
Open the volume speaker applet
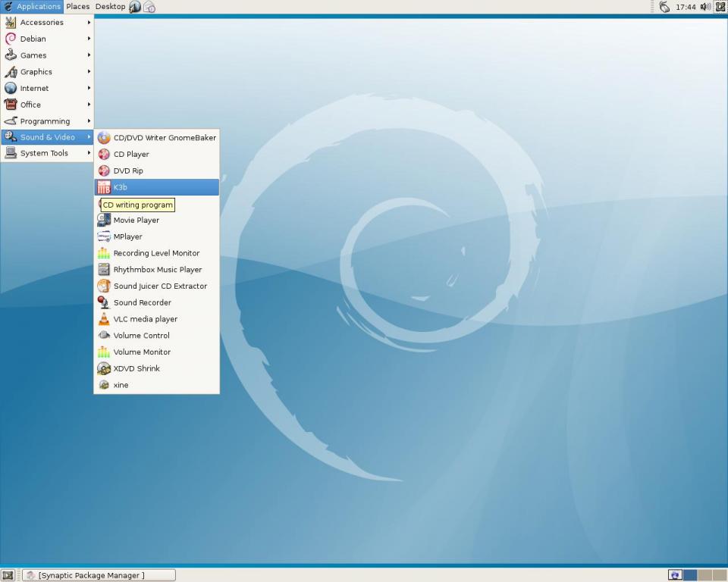(705, 7)
